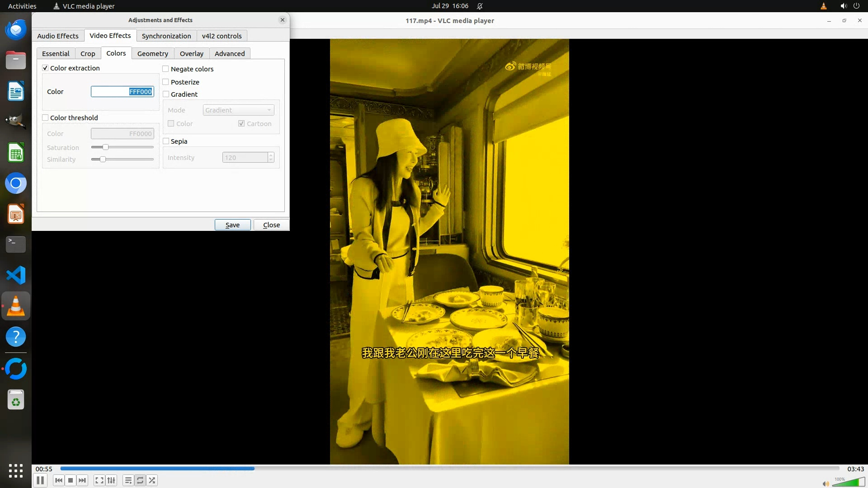Toggle loop repeat mode
Viewport: 868px width, 488px height.
pos(140,480)
